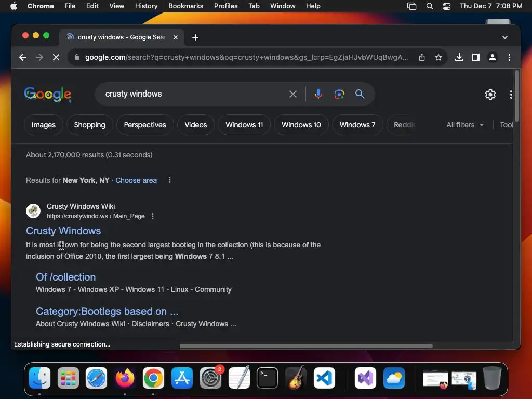Screen dimensions: 532x399
Task: Grab the vertical page scrollbar
Action: [x=516, y=96]
